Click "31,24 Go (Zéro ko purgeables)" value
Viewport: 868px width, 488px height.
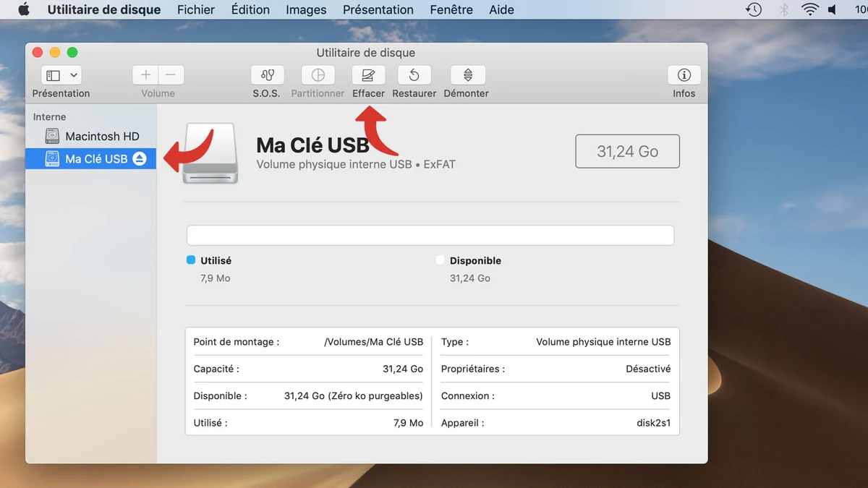(x=354, y=396)
